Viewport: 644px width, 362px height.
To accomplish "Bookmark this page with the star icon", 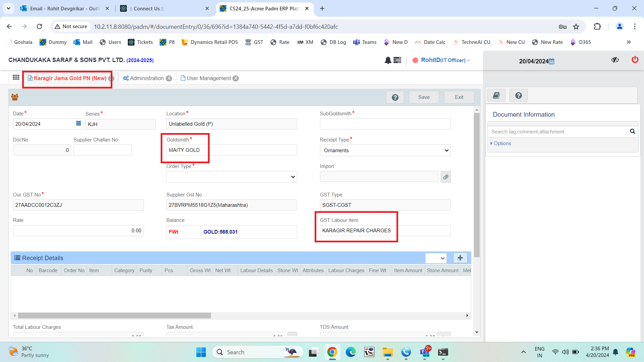I will pyautogui.click(x=576, y=26).
